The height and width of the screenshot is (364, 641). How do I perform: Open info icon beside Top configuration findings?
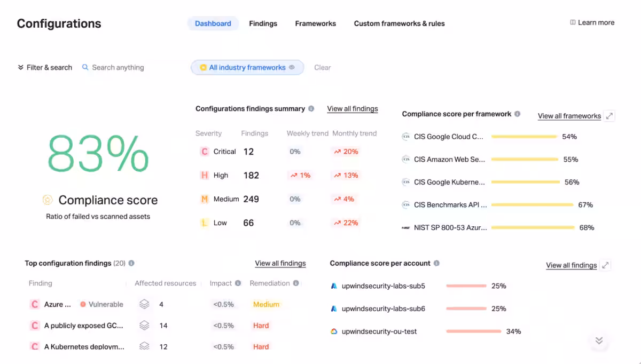(x=131, y=263)
